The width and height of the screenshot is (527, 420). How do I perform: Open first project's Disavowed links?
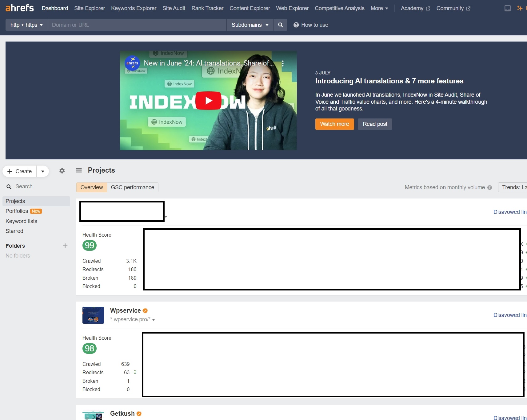pyautogui.click(x=510, y=212)
